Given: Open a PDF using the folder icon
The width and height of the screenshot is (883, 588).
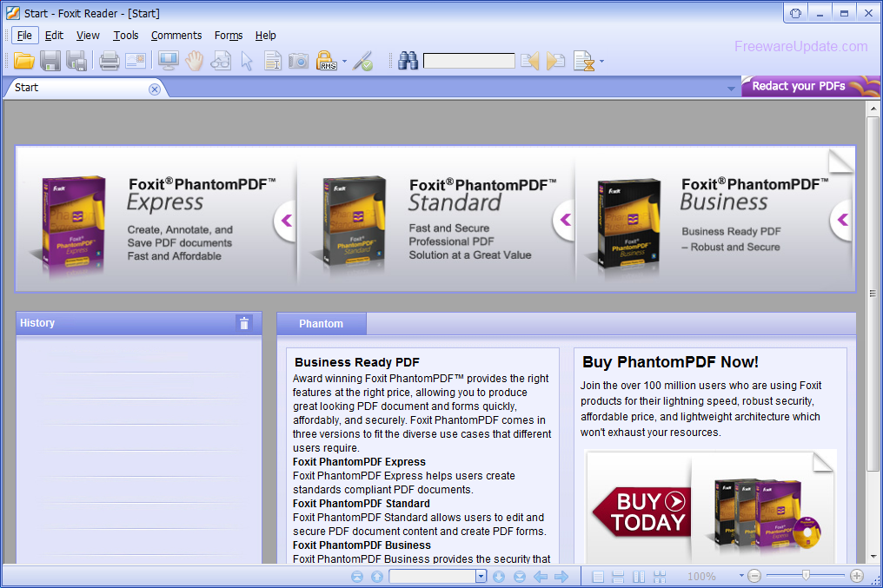Looking at the screenshot, I should (24, 60).
